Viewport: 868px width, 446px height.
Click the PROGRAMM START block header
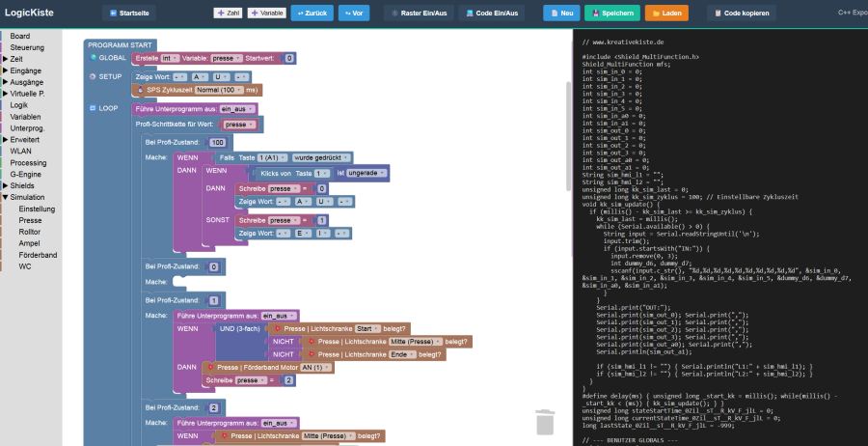pyautogui.click(x=120, y=44)
